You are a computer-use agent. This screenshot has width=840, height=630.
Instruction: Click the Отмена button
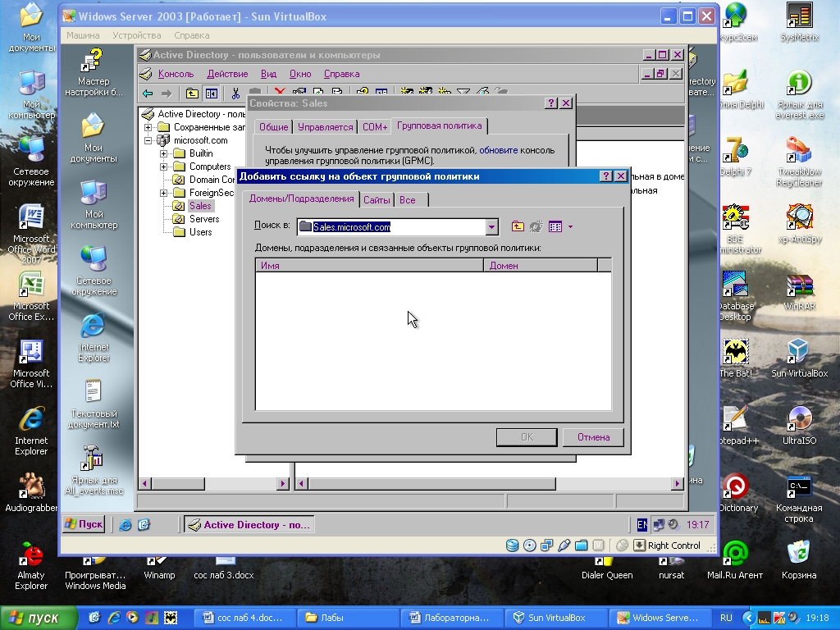(594, 437)
